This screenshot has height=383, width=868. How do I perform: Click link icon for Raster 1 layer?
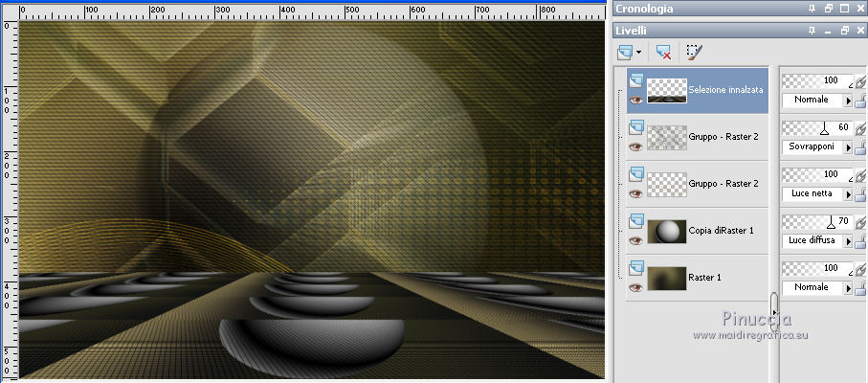click(859, 269)
